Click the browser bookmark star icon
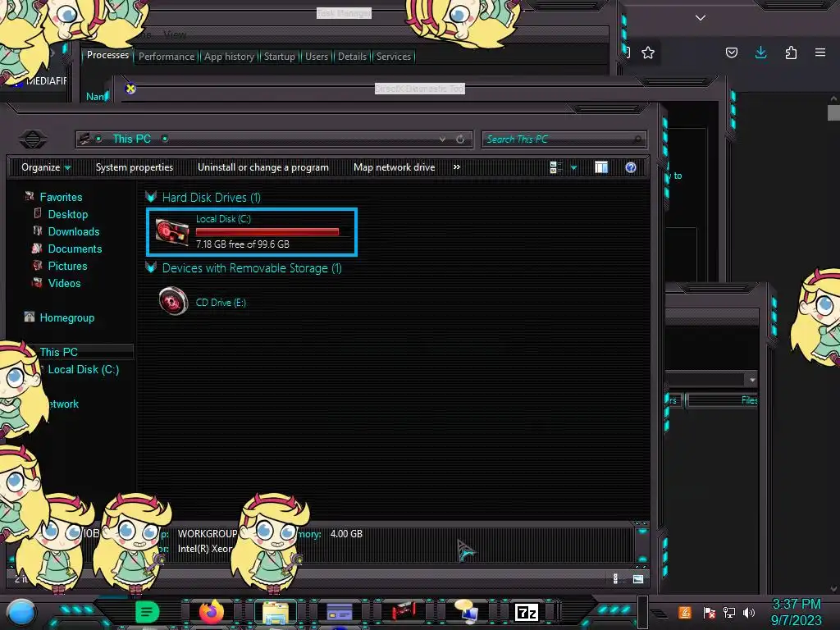Image resolution: width=840 pixels, height=630 pixels. pyautogui.click(x=648, y=52)
